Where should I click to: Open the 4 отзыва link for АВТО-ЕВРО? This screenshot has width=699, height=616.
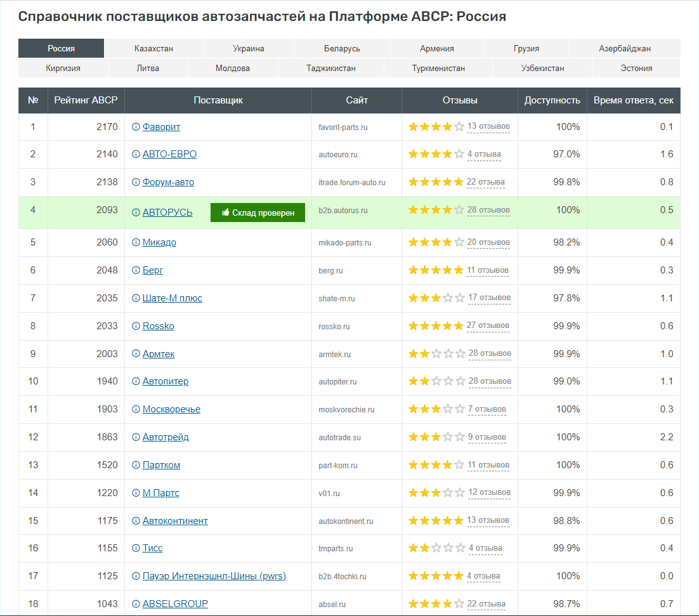[x=484, y=154]
